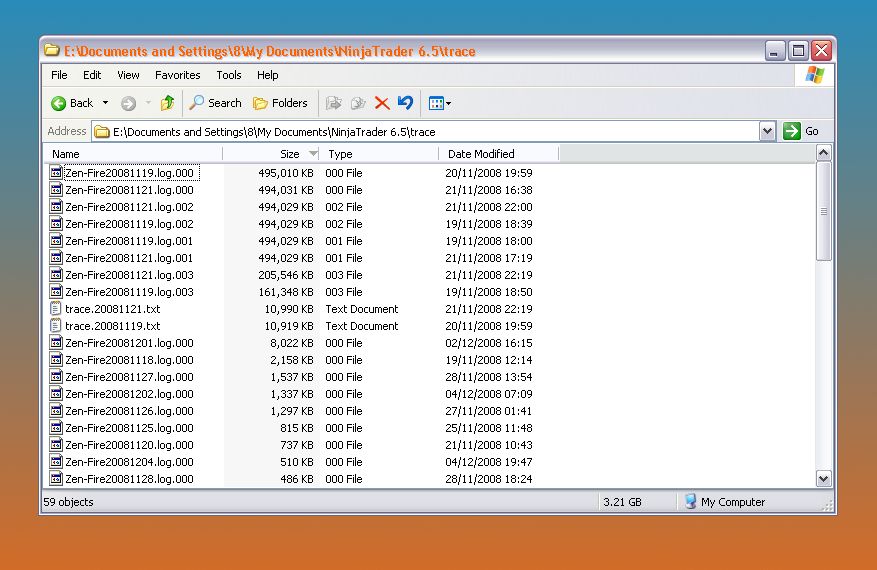The width and height of the screenshot is (877, 570).
Task: Click the folder icon in title bar
Action: (x=52, y=50)
